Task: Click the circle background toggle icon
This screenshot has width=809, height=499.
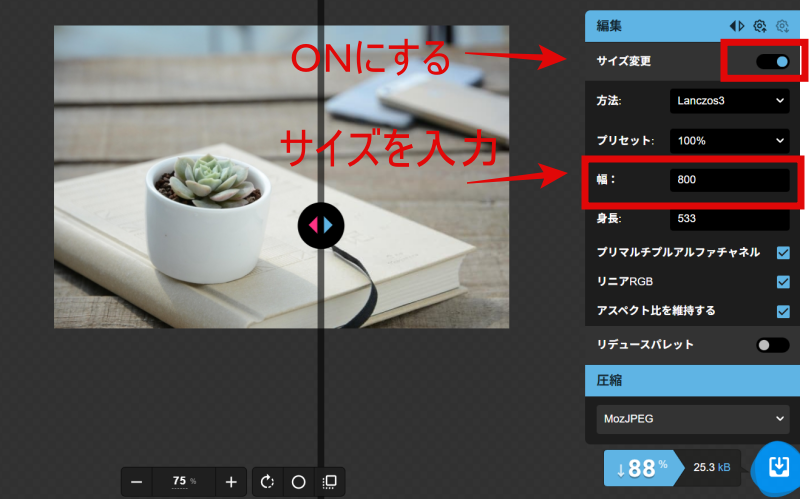Action: [298, 482]
